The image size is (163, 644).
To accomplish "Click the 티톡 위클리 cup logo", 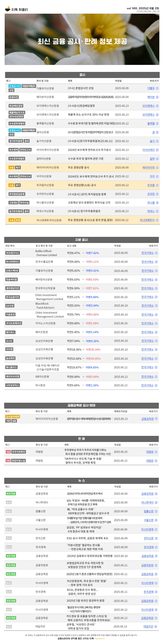I will 8,9.
